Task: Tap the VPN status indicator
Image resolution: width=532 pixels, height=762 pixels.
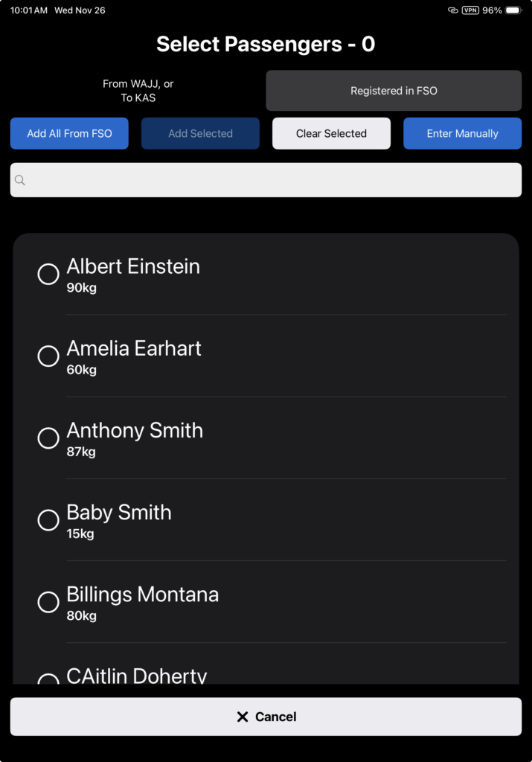Action: click(x=470, y=10)
